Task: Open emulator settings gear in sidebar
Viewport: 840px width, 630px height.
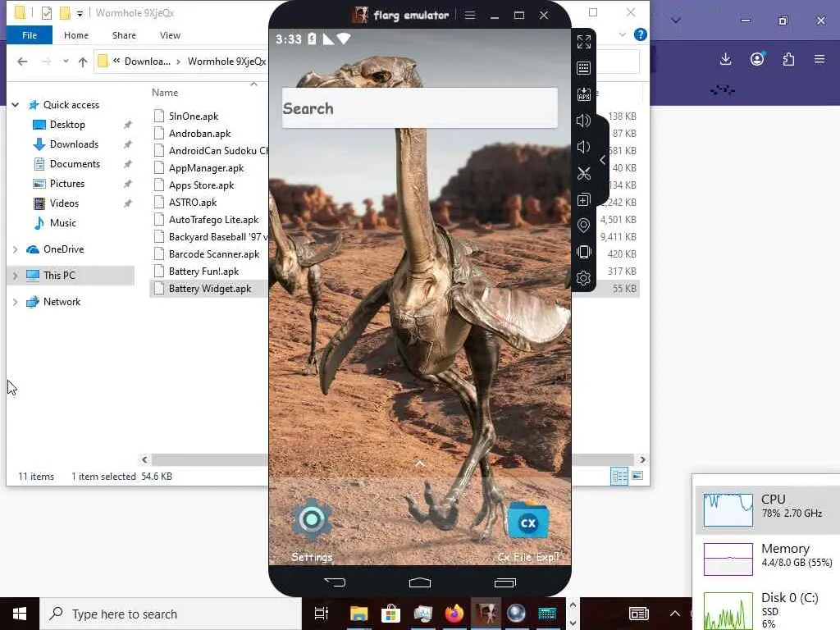Action: coord(583,278)
